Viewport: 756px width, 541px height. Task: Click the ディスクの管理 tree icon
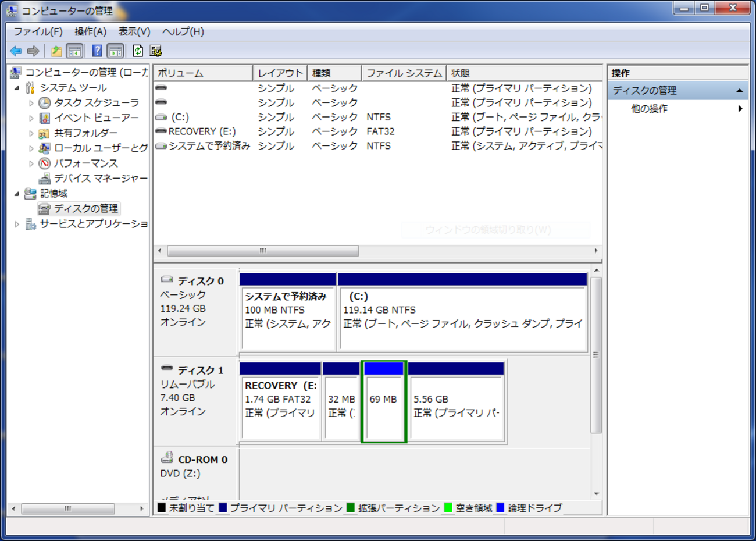point(45,209)
